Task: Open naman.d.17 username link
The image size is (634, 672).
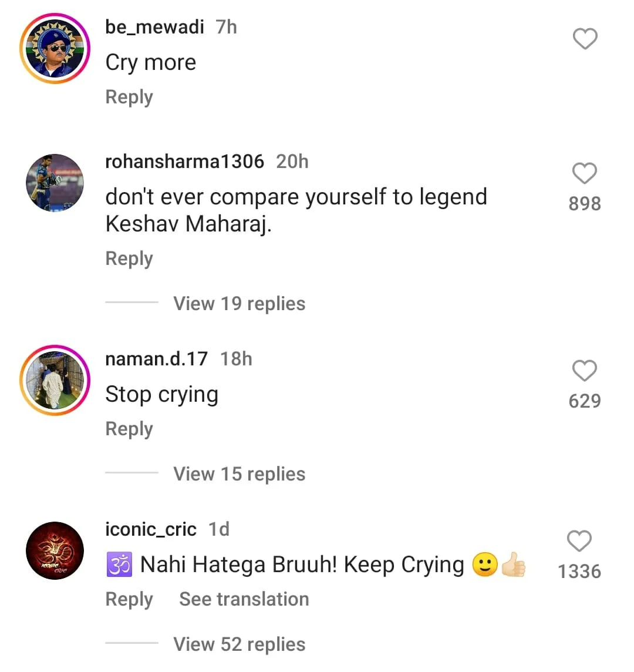Action: point(156,359)
